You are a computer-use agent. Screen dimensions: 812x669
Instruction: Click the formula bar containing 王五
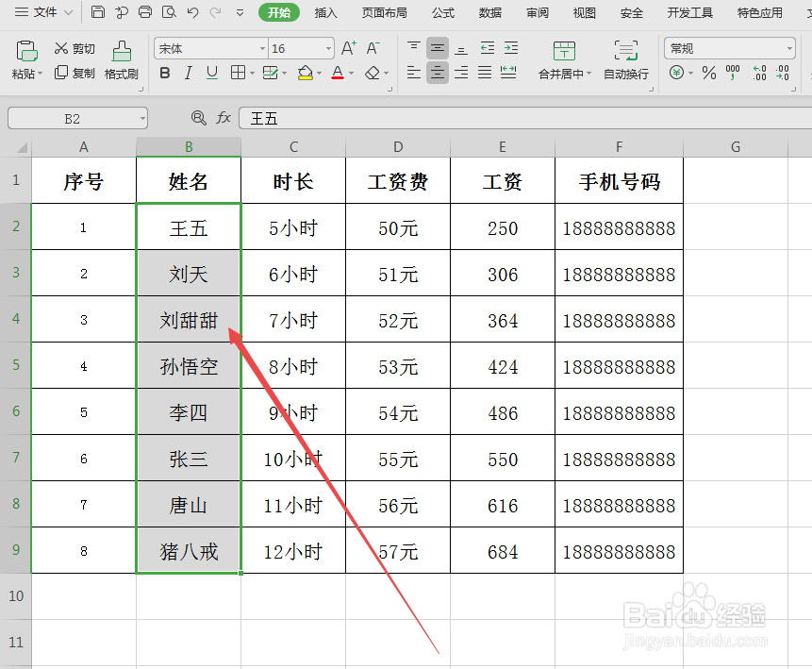click(x=525, y=118)
